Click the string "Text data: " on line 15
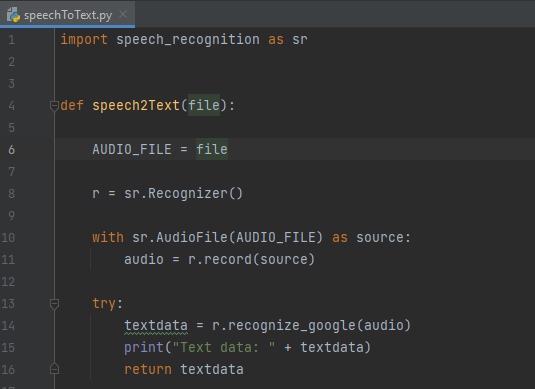 (224, 347)
